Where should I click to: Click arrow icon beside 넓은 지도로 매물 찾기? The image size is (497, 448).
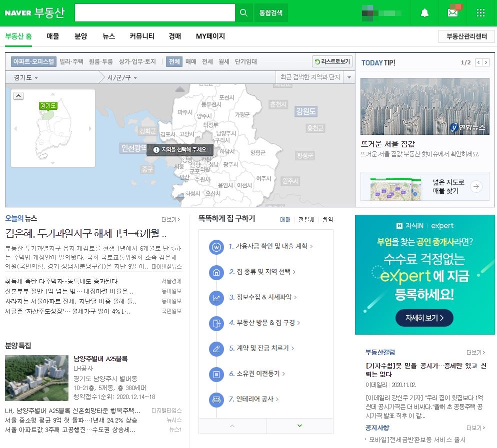[476, 186]
